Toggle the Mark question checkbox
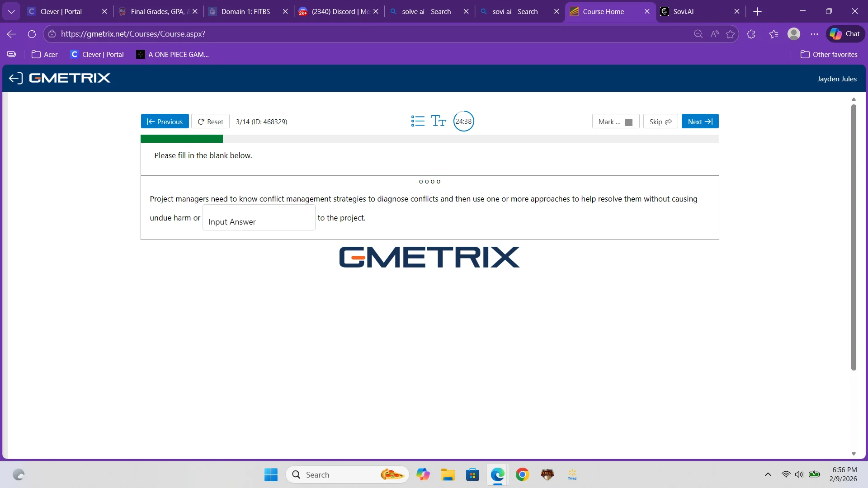The height and width of the screenshot is (488, 868). (x=628, y=122)
